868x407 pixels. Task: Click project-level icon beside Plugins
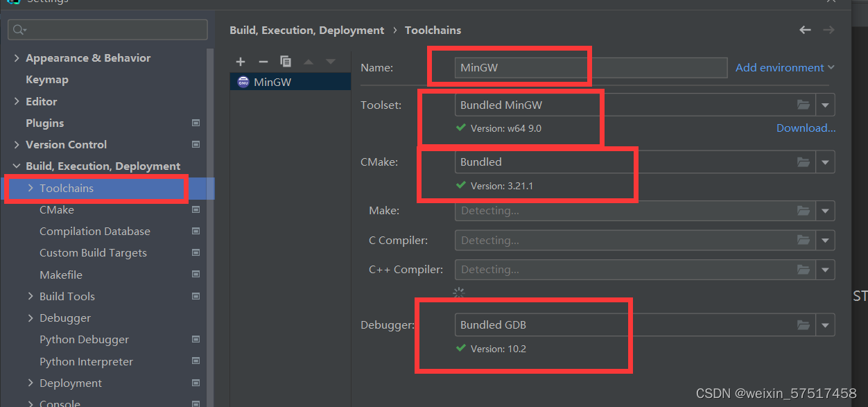click(x=196, y=123)
